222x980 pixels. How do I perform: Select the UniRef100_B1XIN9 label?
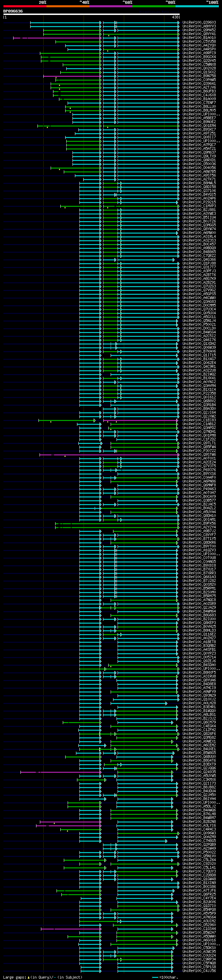click(199, 883)
